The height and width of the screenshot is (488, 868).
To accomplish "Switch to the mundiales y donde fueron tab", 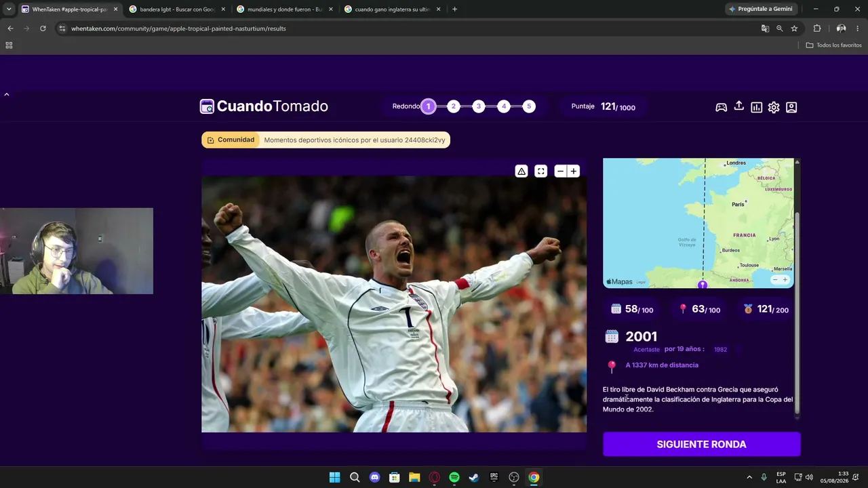I will (285, 9).
